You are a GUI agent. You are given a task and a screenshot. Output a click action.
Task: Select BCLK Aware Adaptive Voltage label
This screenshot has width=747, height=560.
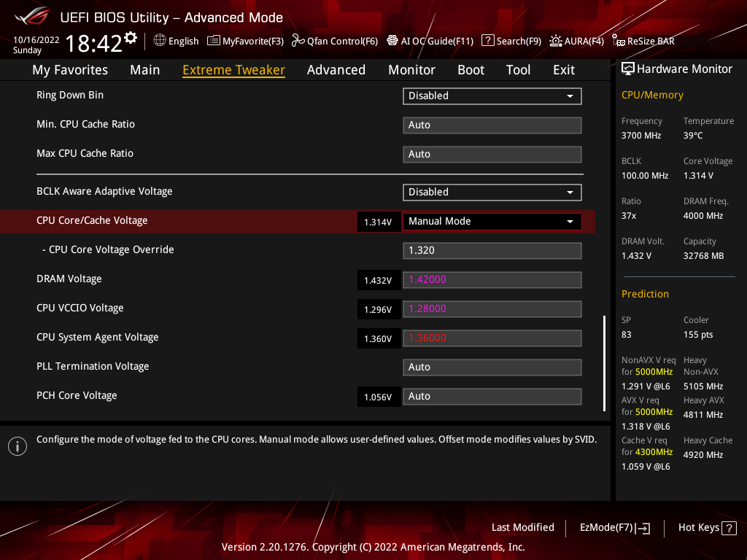104,191
